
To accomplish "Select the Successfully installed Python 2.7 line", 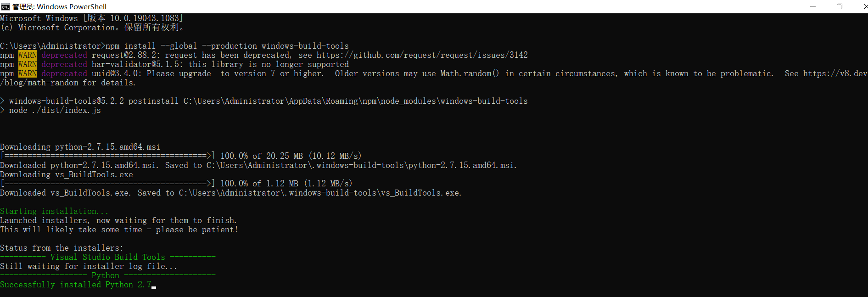I will (x=76, y=285).
